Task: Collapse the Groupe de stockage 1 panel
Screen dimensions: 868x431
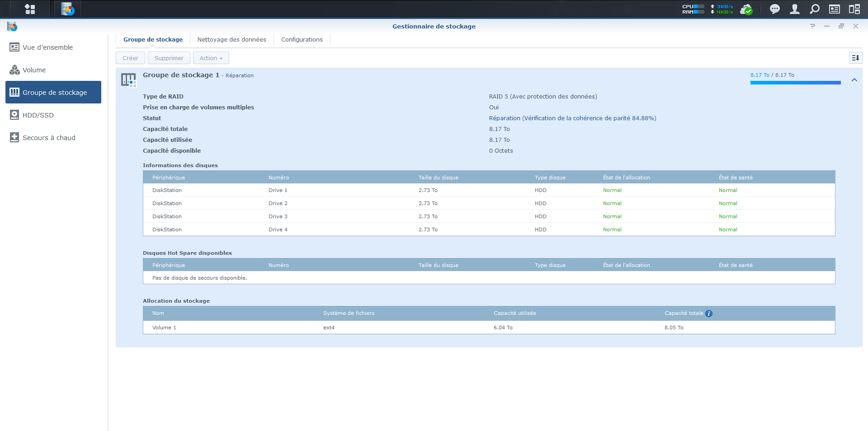Action: 854,80
